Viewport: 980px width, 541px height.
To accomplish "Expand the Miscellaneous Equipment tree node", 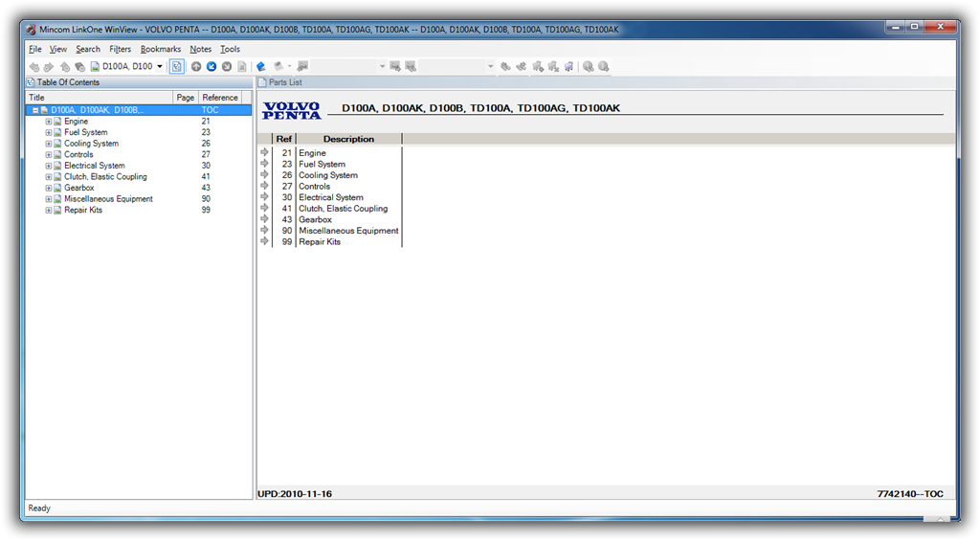I will pos(48,199).
